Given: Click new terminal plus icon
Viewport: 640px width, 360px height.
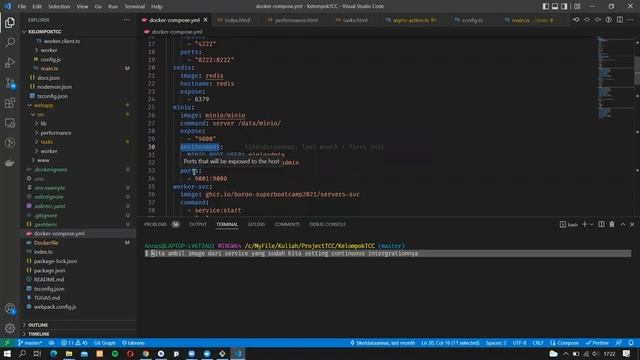Looking at the screenshot, I should (584, 224).
